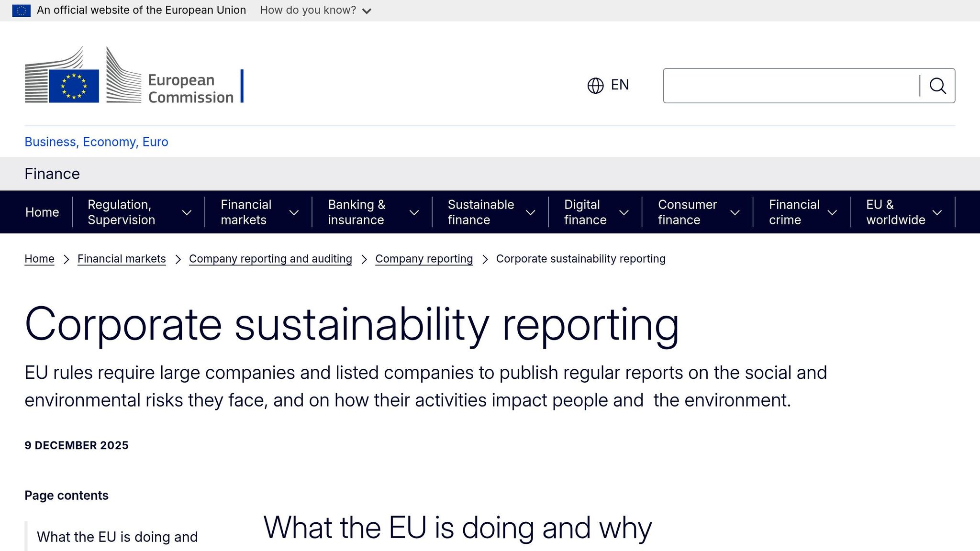The width and height of the screenshot is (980, 551).
Task: Click the Financial crime navigation entry
Action: click(794, 212)
